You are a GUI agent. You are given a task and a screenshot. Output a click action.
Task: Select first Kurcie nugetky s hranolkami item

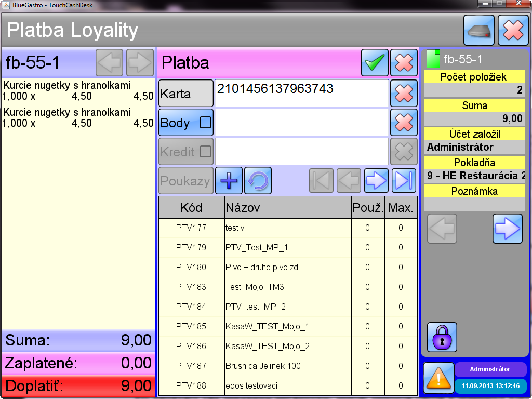point(78,90)
